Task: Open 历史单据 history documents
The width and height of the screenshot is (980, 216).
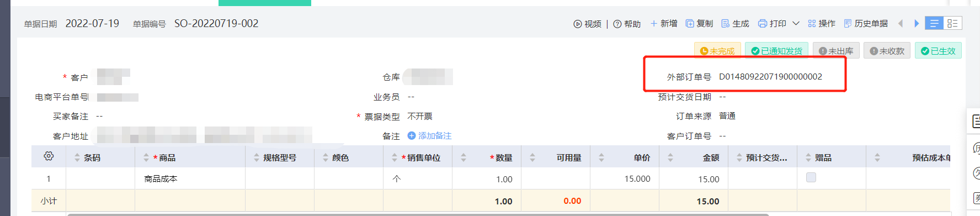Action: [x=866, y=23]
